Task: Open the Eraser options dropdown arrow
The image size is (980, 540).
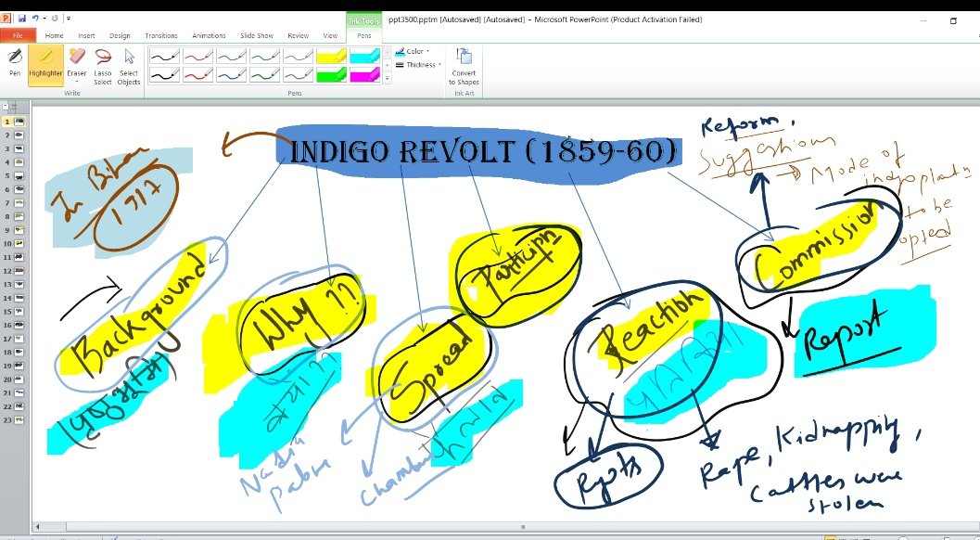Action: (77, 82)
